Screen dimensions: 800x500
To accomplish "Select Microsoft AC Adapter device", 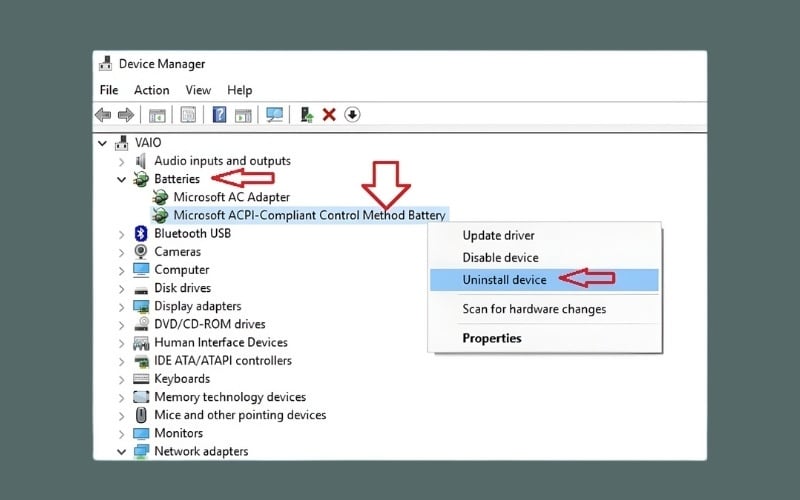I will pyautogui.click(x=231, y=197).
